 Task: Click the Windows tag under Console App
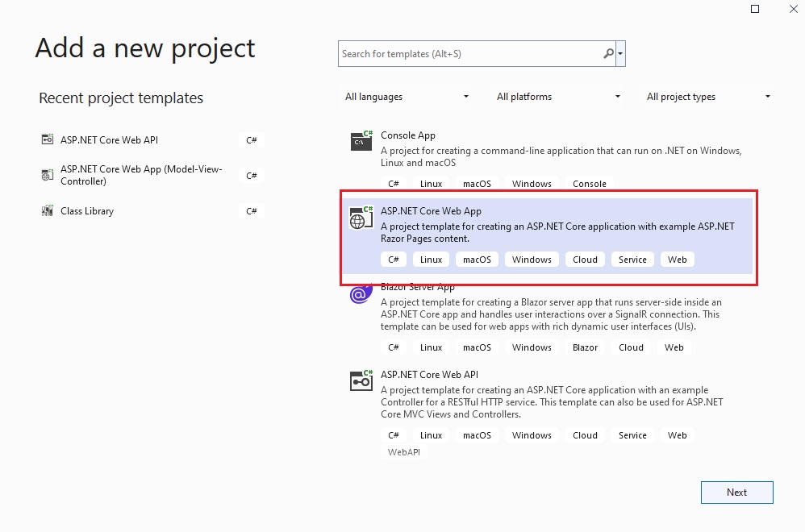[x=532, y=184]
